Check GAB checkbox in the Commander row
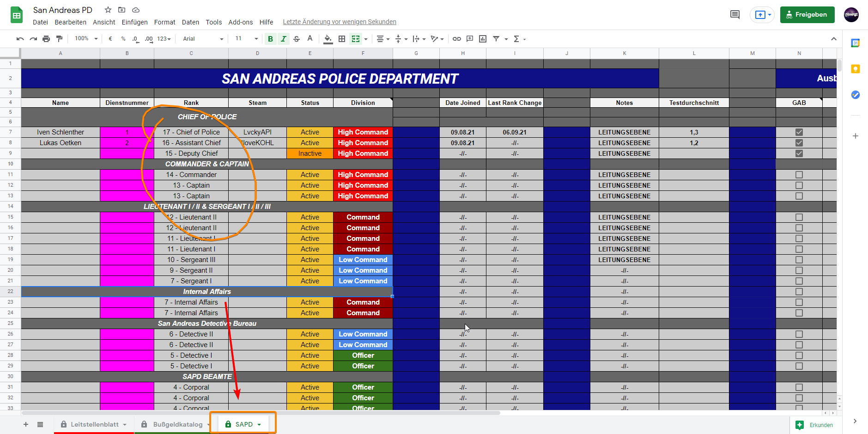 (799, 175)
